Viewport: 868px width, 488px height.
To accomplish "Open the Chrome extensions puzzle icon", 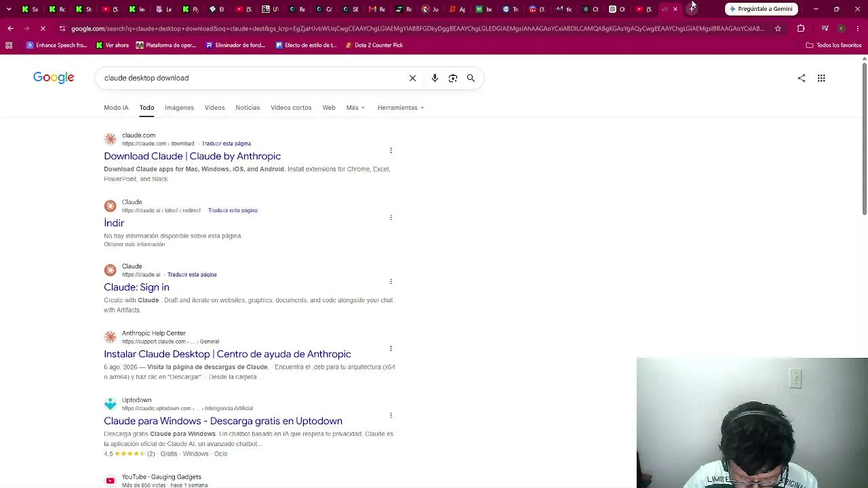I will tap(801, 28).
